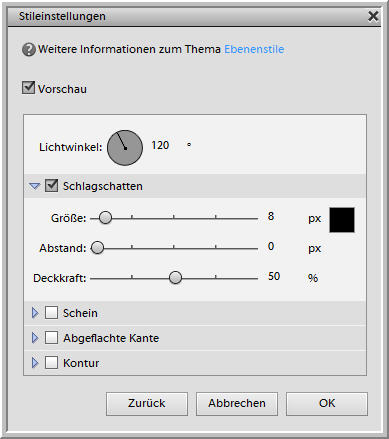
Task: Enable the Kontur checkbox
Action: pyautogui.click(x=51, y=362)
